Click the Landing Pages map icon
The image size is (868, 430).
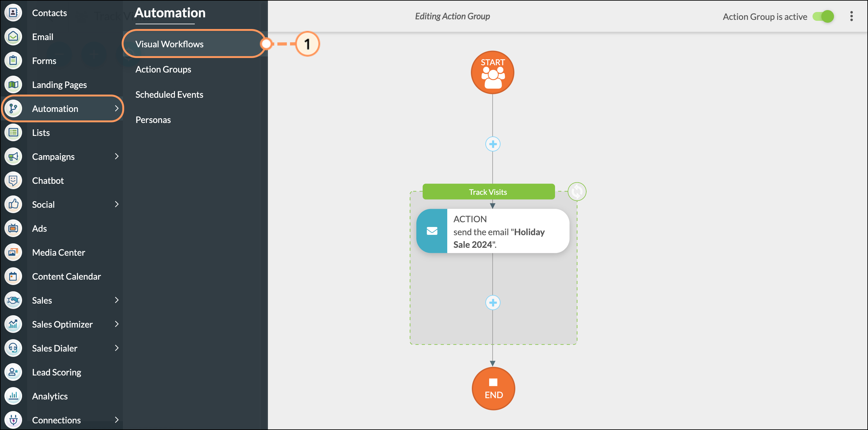13,84
